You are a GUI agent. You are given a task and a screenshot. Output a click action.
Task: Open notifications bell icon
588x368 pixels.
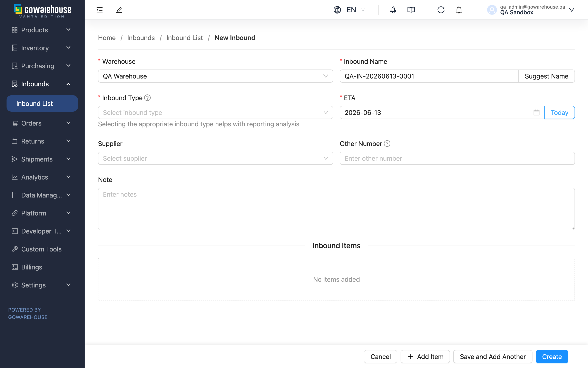(459, 10)
